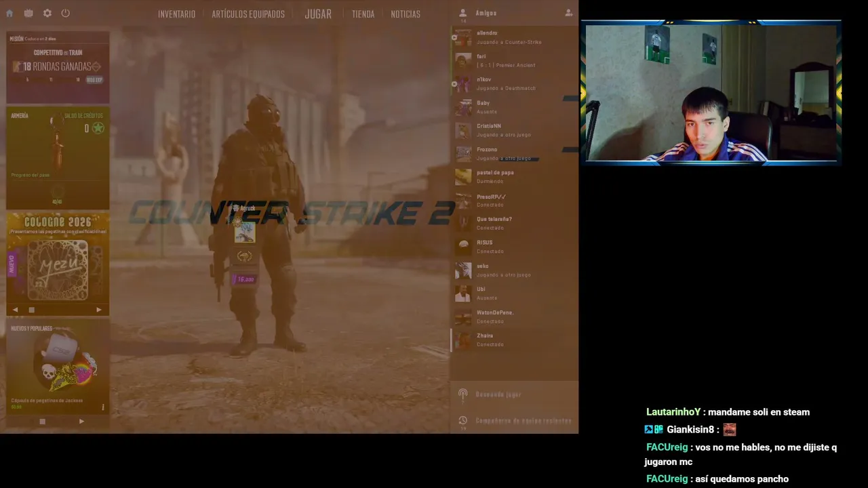Screen dimensions: 868x488
Task: Click the 15,000 Premier rating badge
Action: 243,279
